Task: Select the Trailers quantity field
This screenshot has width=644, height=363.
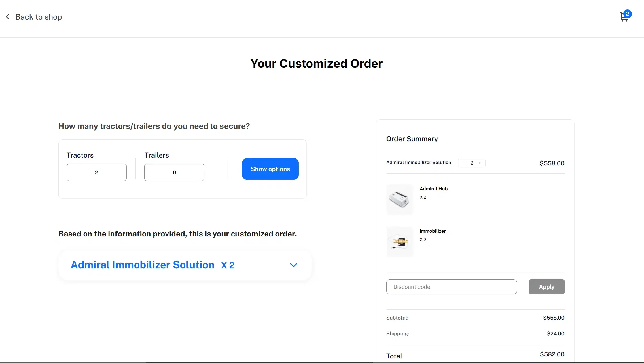Action: click(x=174, y=172)
